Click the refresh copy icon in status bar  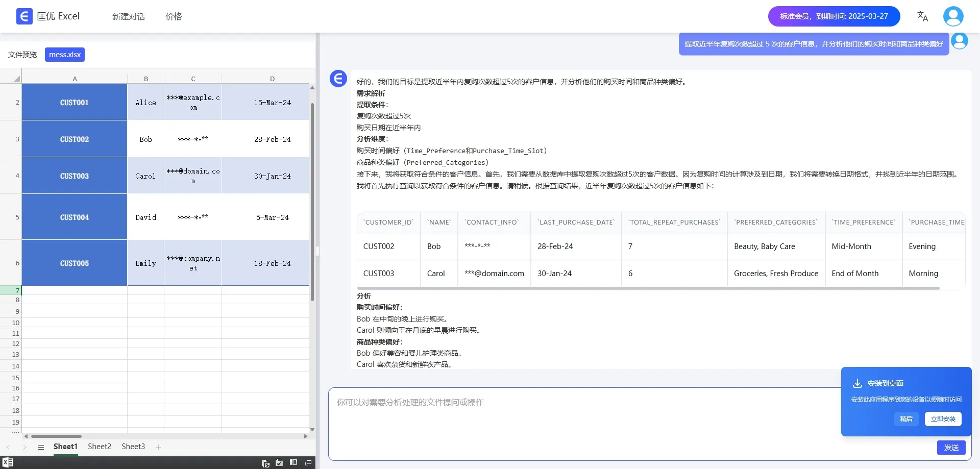pos(265,463)
